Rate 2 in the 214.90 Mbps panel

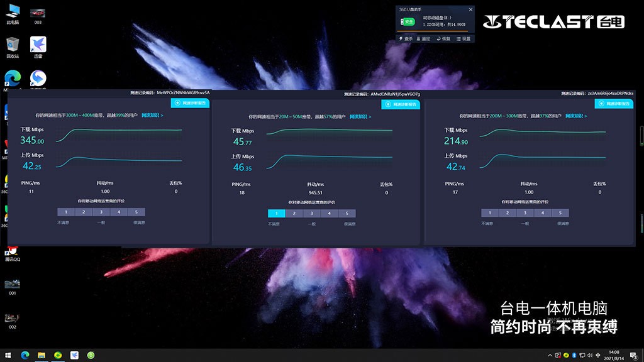(508, 212)
